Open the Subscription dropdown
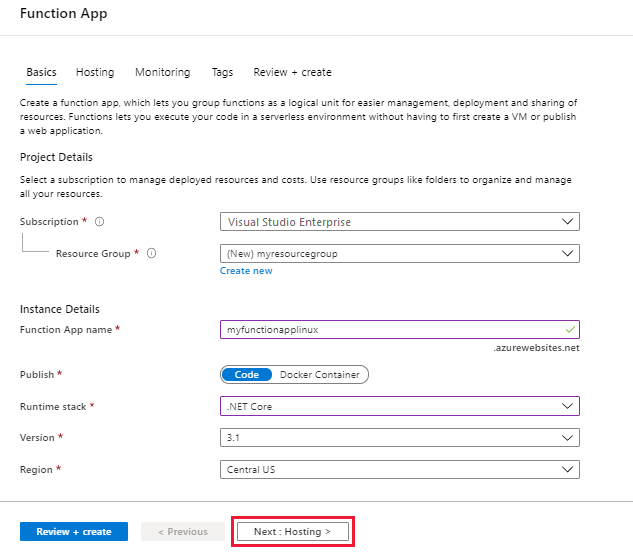Screen dimensions: 633x559 (399, 222)
